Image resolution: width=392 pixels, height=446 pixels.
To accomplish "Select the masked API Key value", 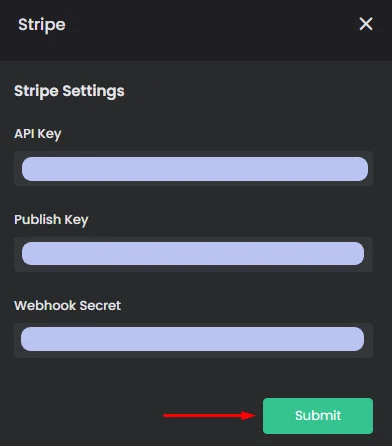I will click(x=195, y=169).
